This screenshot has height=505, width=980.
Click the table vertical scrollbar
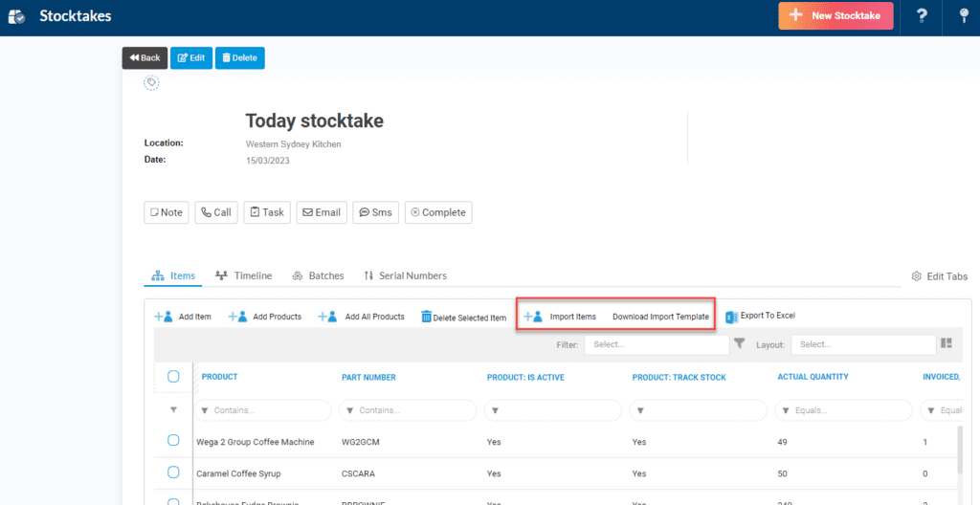pyautogui.click(x=959, y=450)
